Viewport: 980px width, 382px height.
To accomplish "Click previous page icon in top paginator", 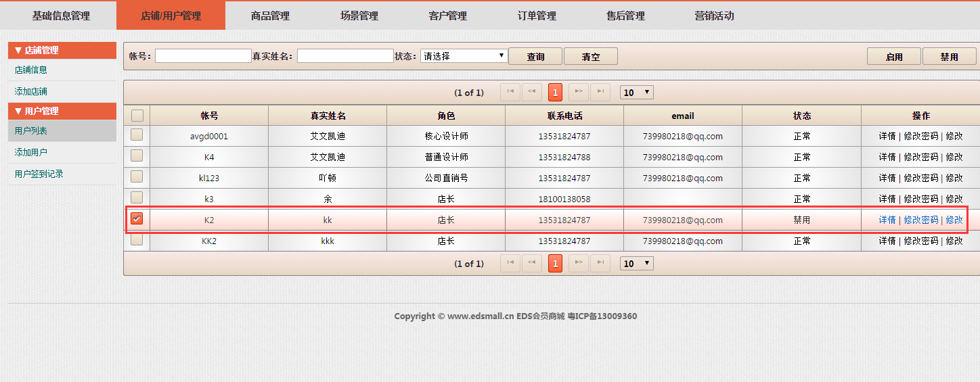I will pos(532,92).
